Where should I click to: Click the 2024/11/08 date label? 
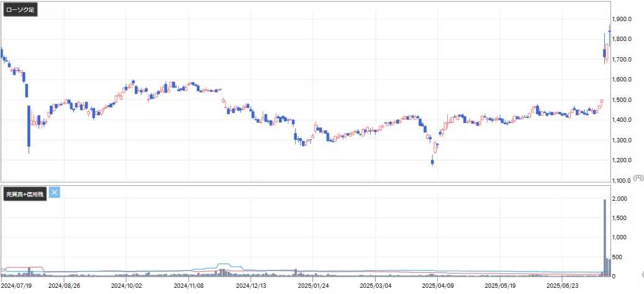point(188,285)
